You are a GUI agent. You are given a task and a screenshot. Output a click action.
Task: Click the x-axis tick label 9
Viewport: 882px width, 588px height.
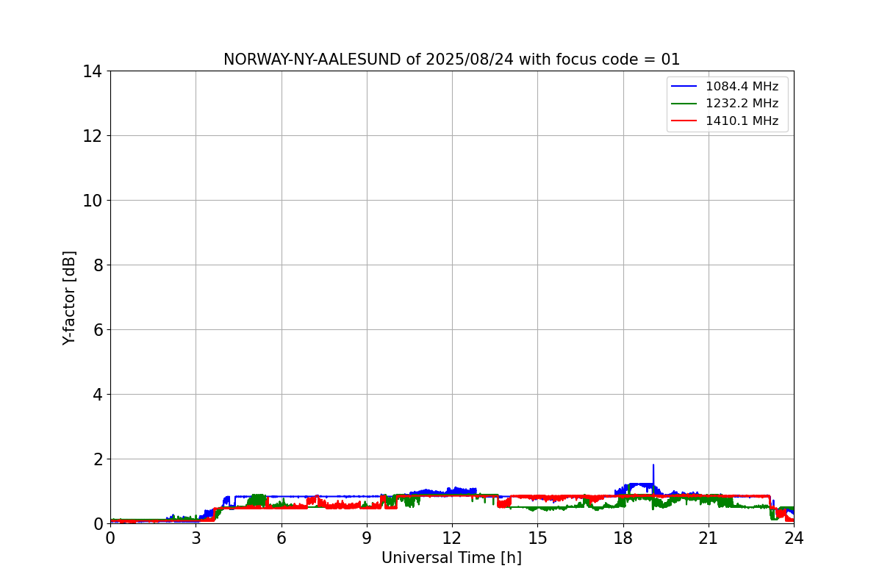pos(367,538)
